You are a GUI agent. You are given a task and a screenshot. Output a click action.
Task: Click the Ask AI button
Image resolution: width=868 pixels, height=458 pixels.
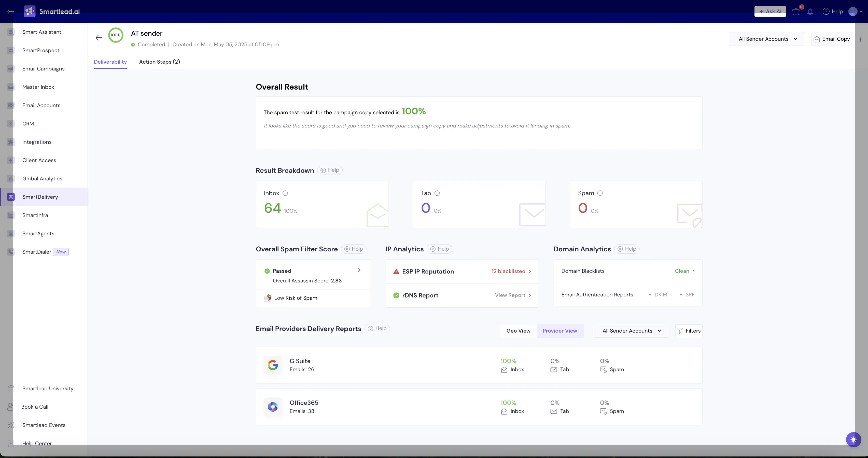point(770,11)
